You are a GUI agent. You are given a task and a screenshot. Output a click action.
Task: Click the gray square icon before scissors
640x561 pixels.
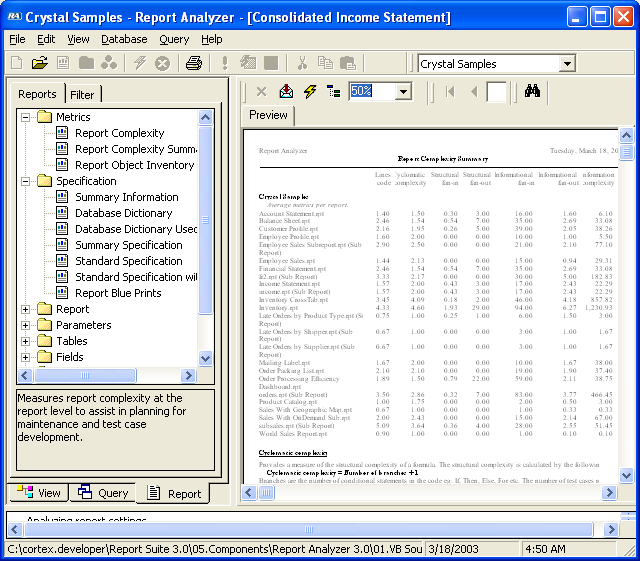pyautogui.click(x=271, y=63)
